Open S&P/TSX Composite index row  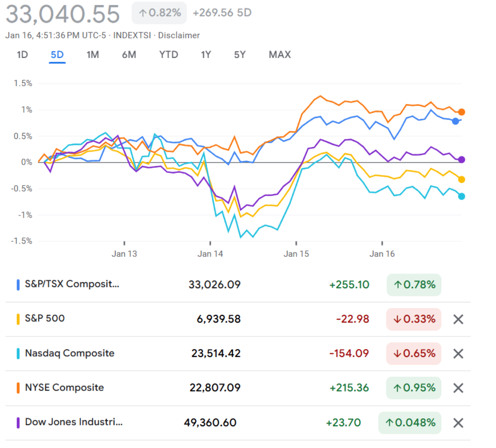coord(72,284)
